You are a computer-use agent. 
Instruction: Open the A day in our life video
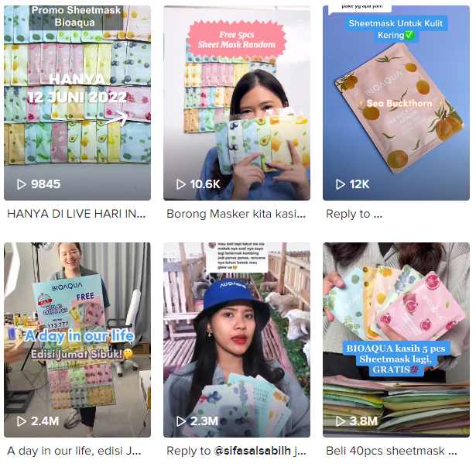[77, 340]
